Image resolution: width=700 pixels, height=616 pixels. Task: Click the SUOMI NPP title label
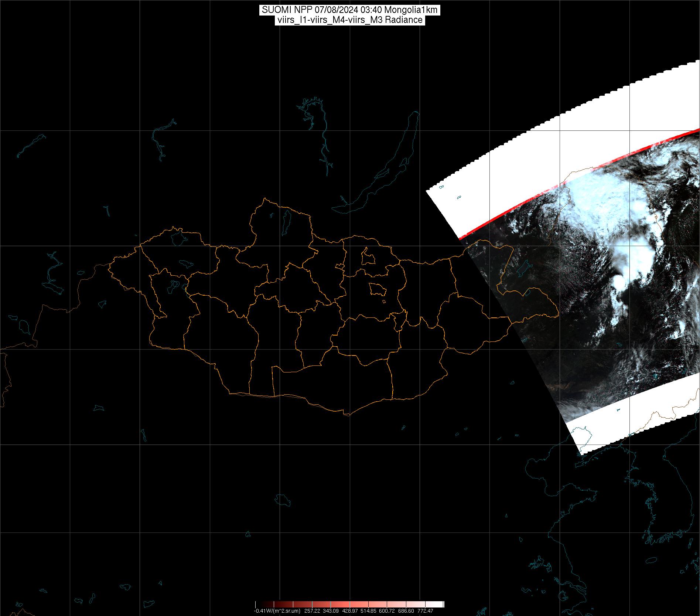[x=349, y=10]
